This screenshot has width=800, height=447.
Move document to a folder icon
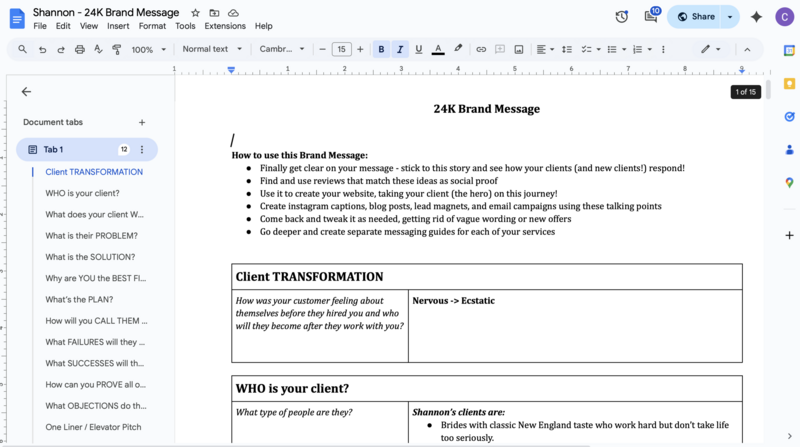coord(214,13)
